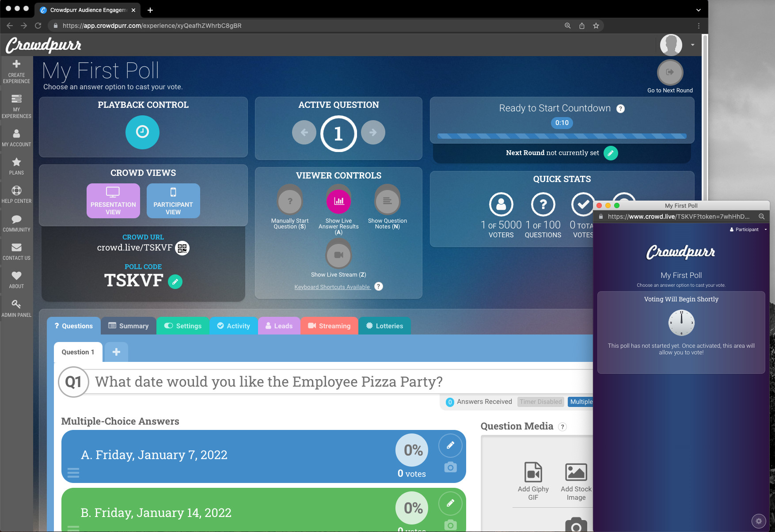Click the Voters quick stat icon
The height and width of the screenshot is (532, 775).
(x=501, y=204)
